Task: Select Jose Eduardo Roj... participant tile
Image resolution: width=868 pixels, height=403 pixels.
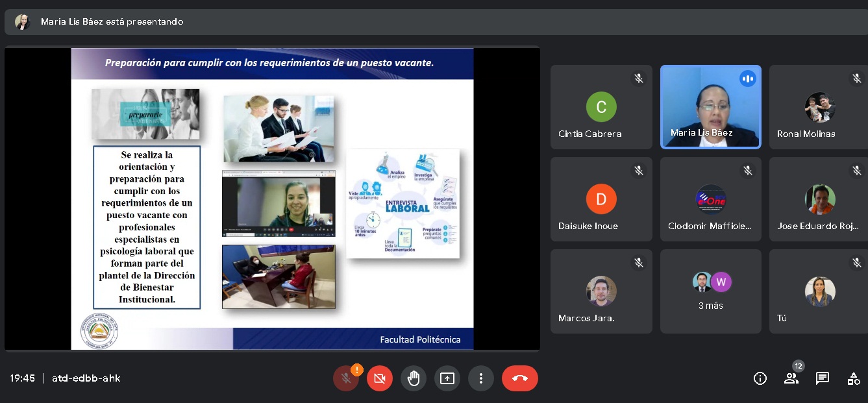Action: (819, 199)
